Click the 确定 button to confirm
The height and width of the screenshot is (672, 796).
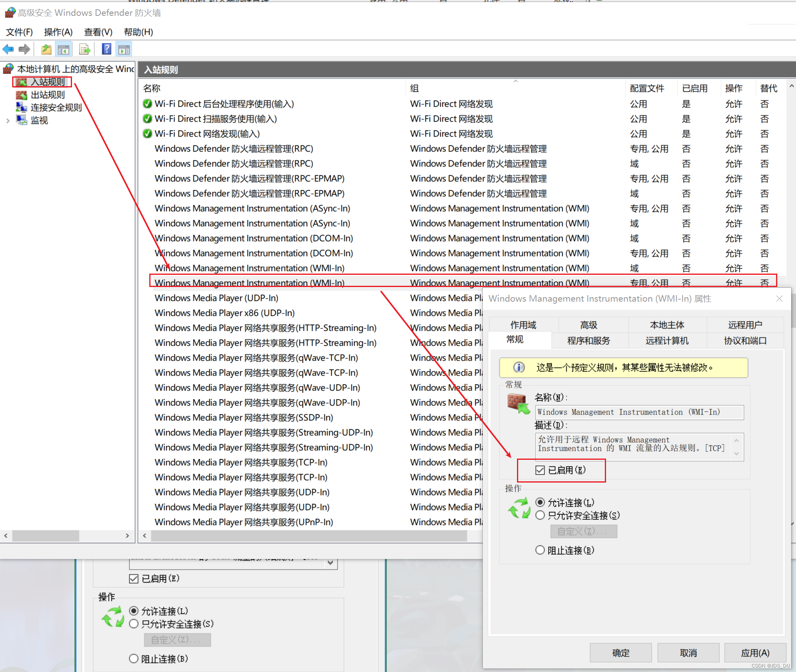[620, 652]
